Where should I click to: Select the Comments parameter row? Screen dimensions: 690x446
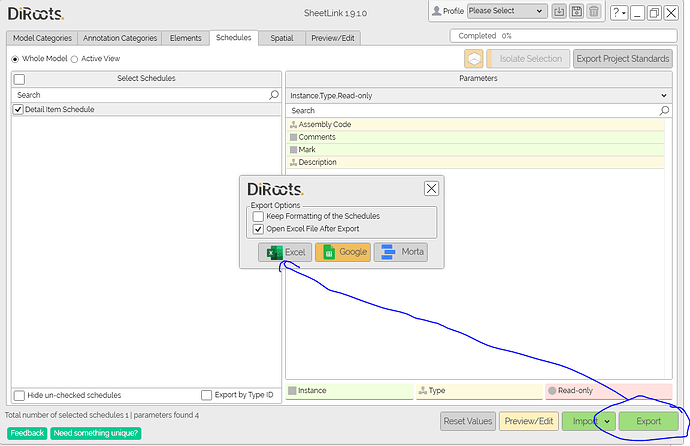tap(476, 137)
